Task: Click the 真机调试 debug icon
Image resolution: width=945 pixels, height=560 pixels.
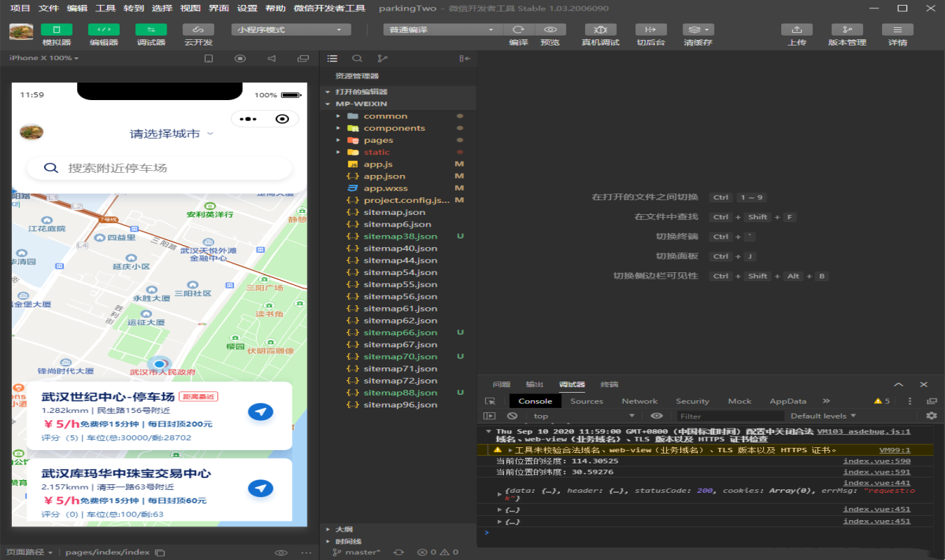Action: click(600, 30)
